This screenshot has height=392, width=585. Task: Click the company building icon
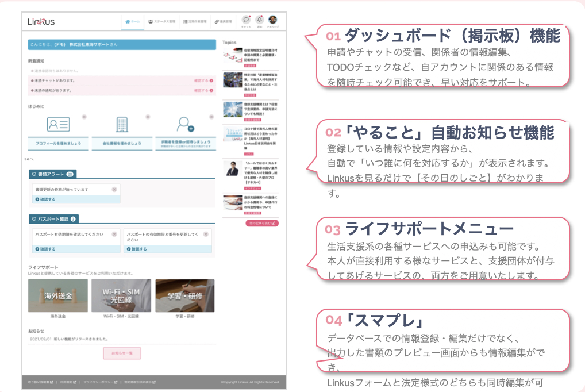coord(122,124)
